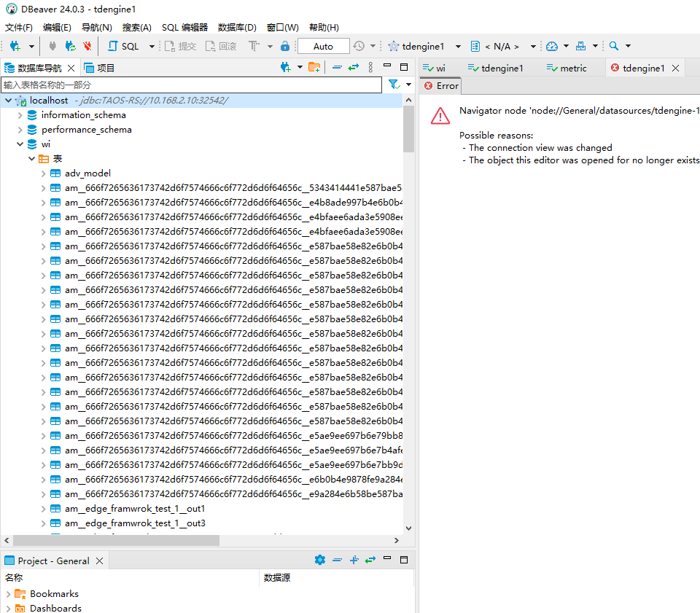Click the table name filter input box

(x=192, y=85)
